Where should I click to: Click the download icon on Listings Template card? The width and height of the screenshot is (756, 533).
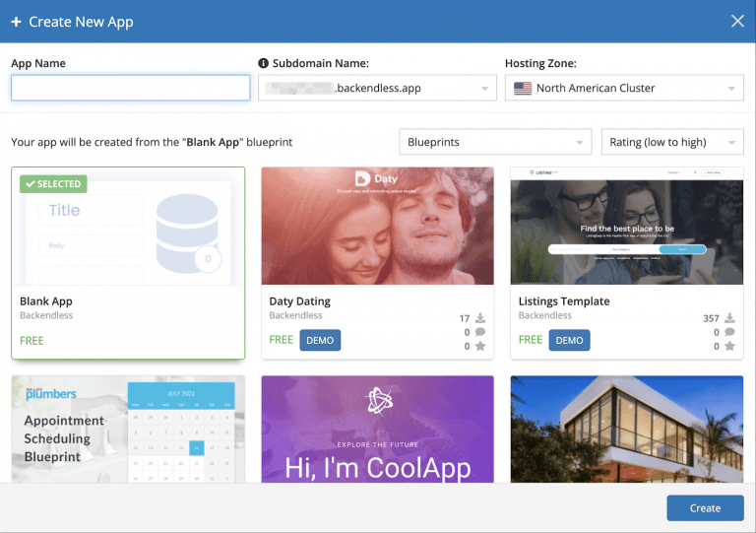[x=729, y=318]
